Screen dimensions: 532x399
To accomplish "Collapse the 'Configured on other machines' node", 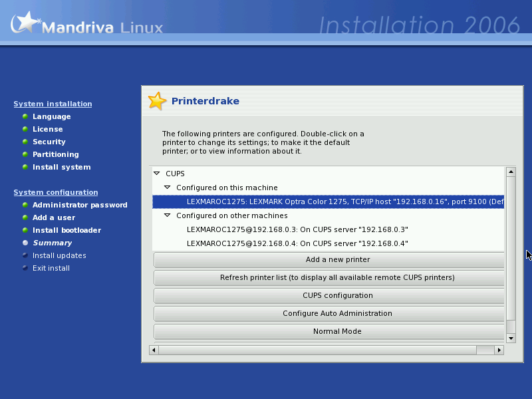I will tap(167, 215).
